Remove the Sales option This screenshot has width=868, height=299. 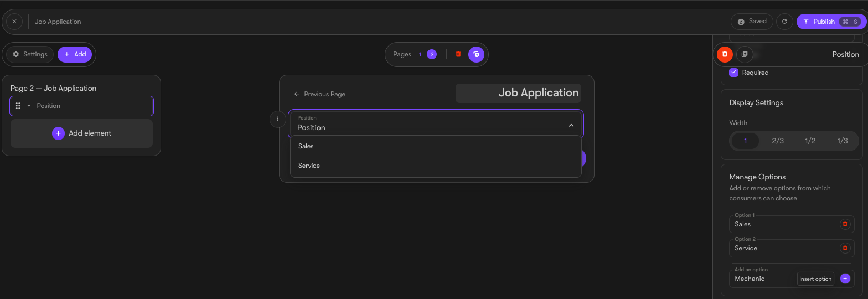845,224
